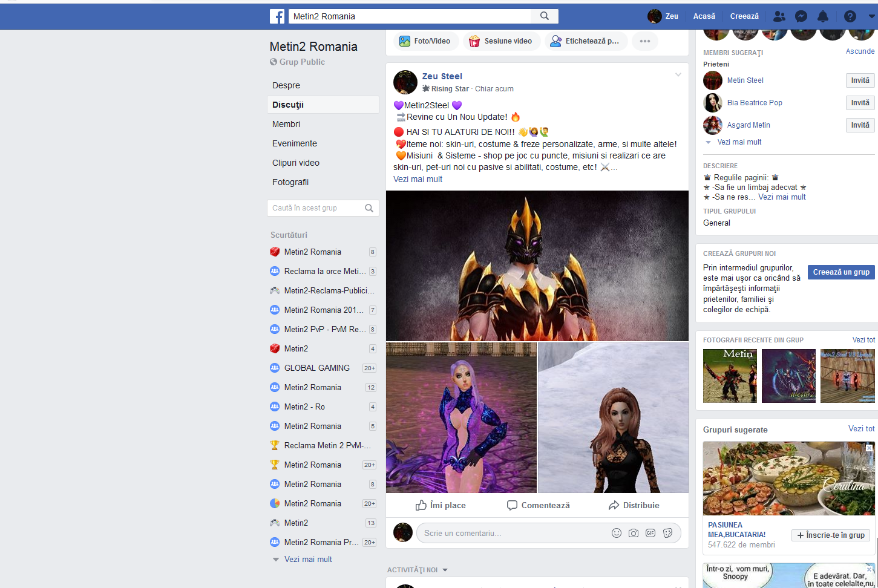The height and width of the screenshot is (588, 878).
Task: Click Înscrie-te în grup button
Action: click(x=831, y=535)
